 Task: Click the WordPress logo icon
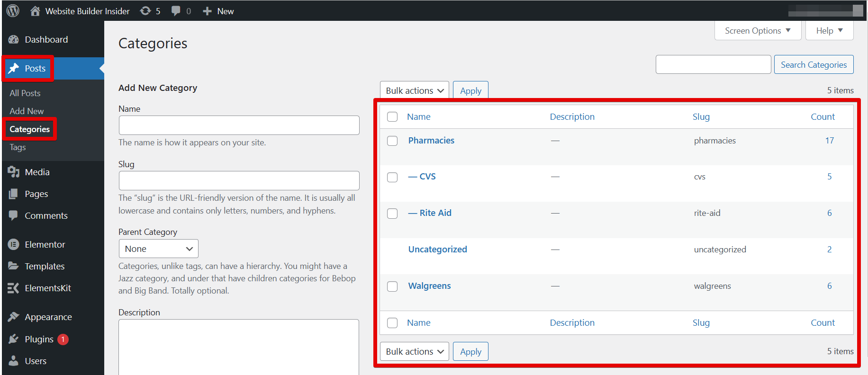13,10
